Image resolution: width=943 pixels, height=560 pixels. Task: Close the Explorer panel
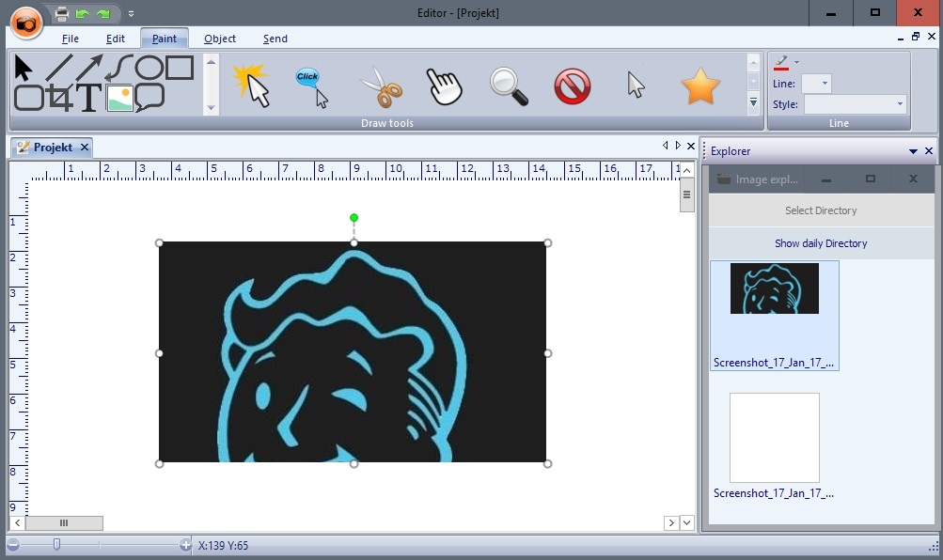(x=929, y=151)
